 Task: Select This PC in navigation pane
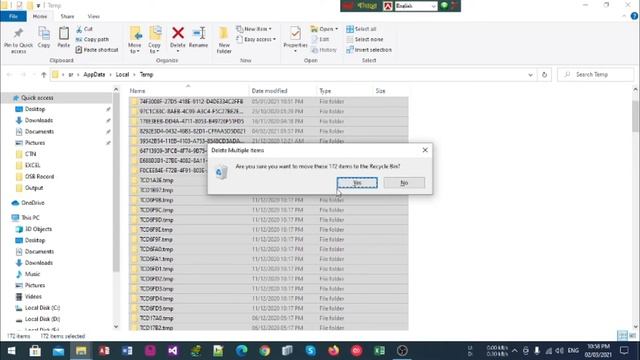point(30,218)
